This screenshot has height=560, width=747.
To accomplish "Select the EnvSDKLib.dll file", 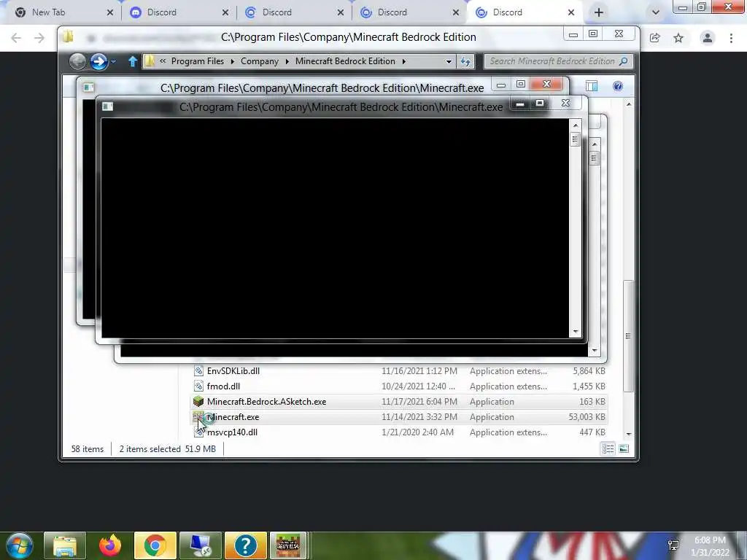I will pyautogui.click(x=233, y=371).
